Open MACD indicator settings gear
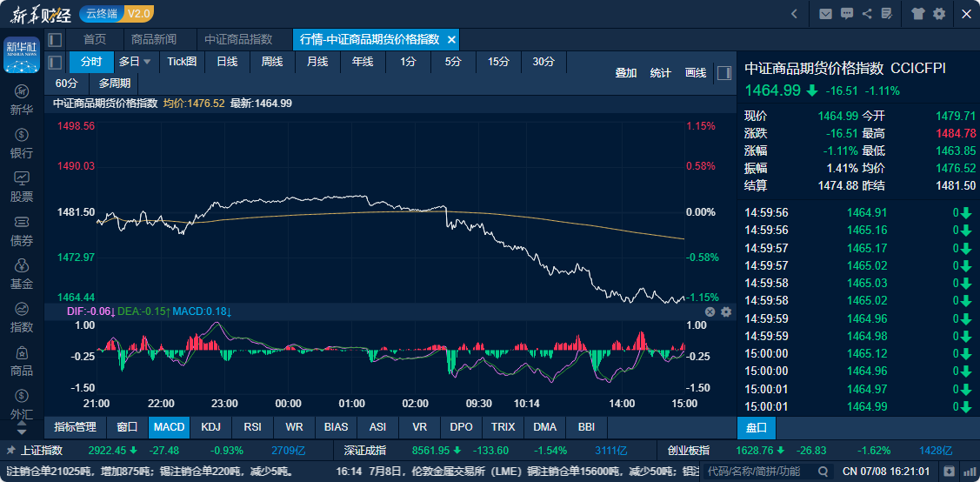Viewport: 980px width, 482px height. pyautogui.click(x=726, y=311)
